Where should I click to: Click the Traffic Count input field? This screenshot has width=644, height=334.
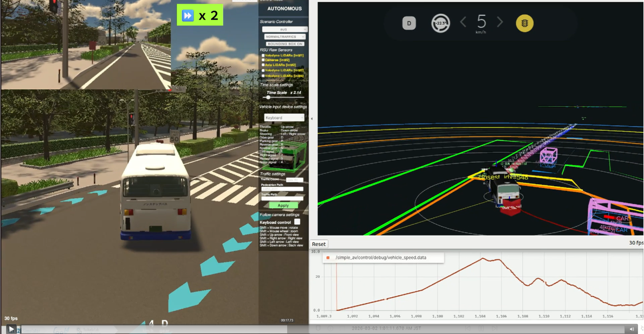click(x=295, y=180)
